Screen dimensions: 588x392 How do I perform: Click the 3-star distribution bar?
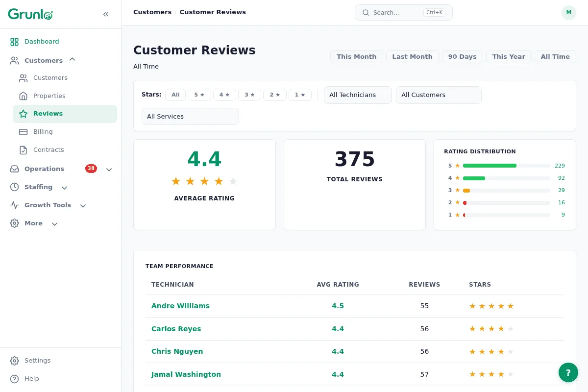507,191
